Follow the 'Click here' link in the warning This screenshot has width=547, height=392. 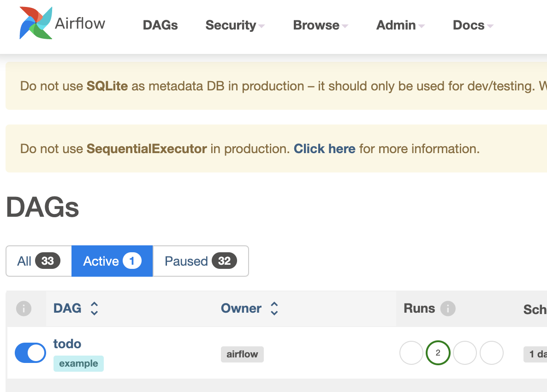(x=324, y=149)
